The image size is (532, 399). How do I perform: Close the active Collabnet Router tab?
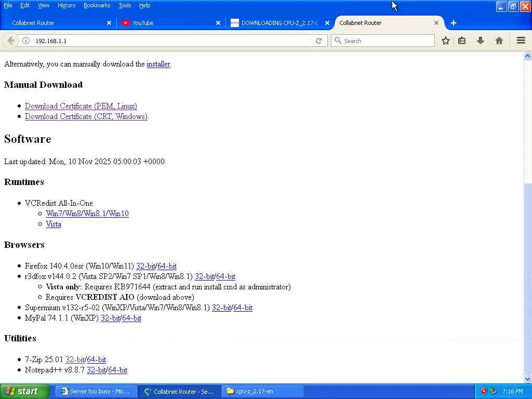click(x=436, y=23)
